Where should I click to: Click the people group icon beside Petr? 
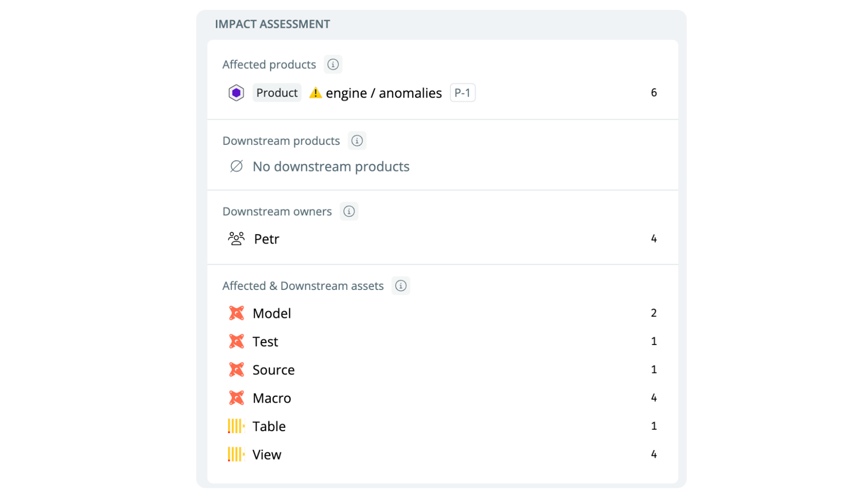(236, 239)
